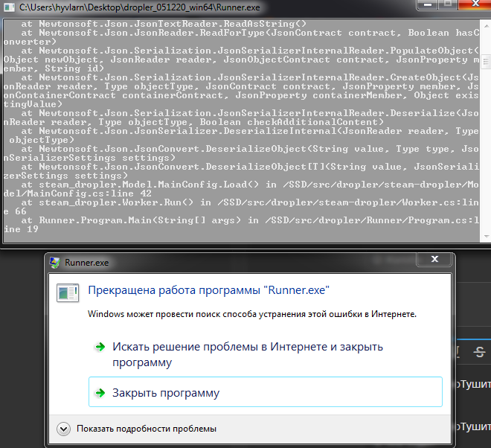Expand Показать подробности проблемы chevron
Viewport: 491px width, 448px height.
(x=63, y=429)
